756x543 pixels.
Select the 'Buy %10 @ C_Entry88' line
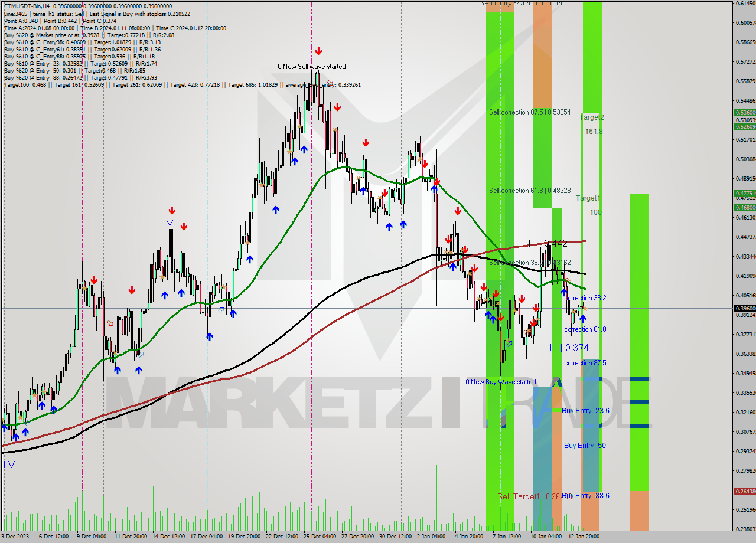[79, 56]
